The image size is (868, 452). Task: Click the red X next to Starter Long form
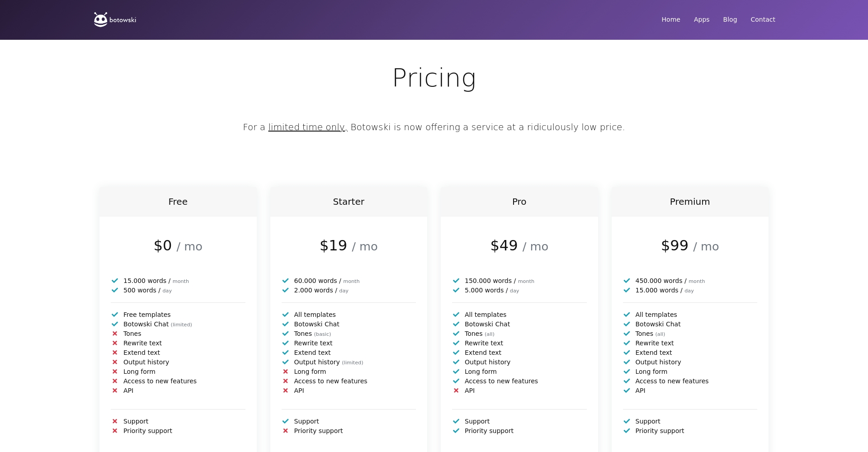coord(285,372)
